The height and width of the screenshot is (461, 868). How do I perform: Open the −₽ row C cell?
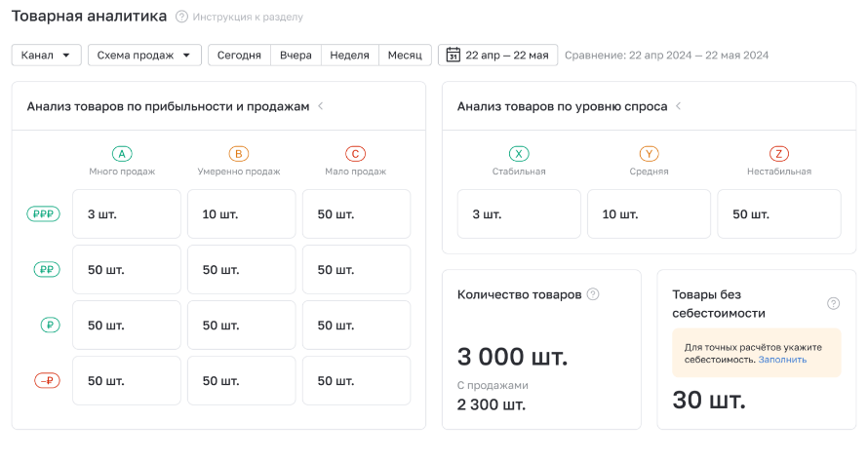coord(357,380)
